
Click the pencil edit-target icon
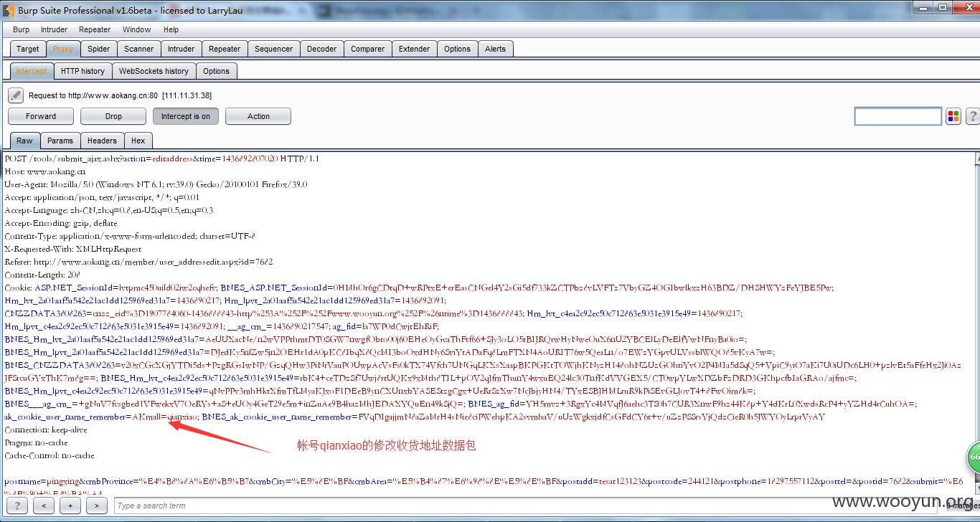click(x=16, y=95)
